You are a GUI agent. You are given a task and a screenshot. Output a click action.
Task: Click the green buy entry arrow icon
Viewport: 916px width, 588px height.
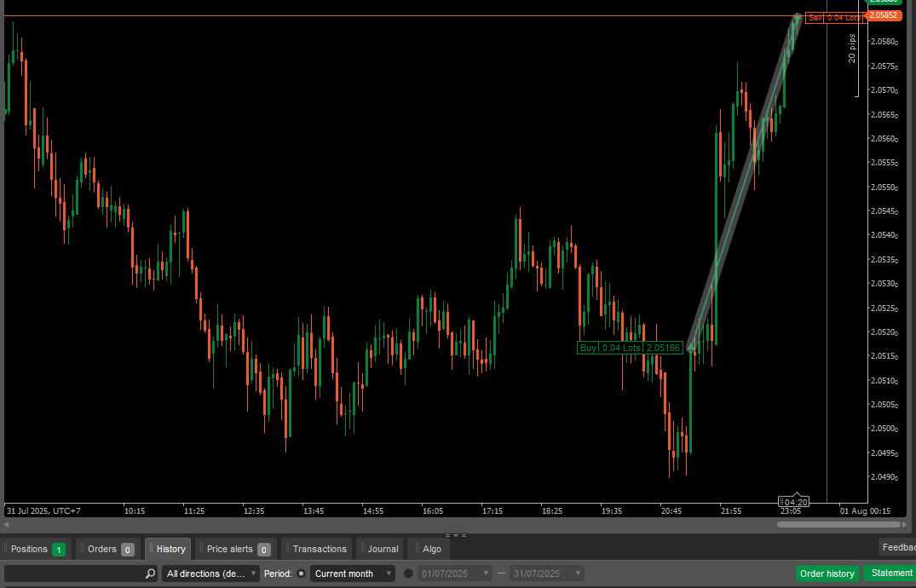[x=691, y=347]
